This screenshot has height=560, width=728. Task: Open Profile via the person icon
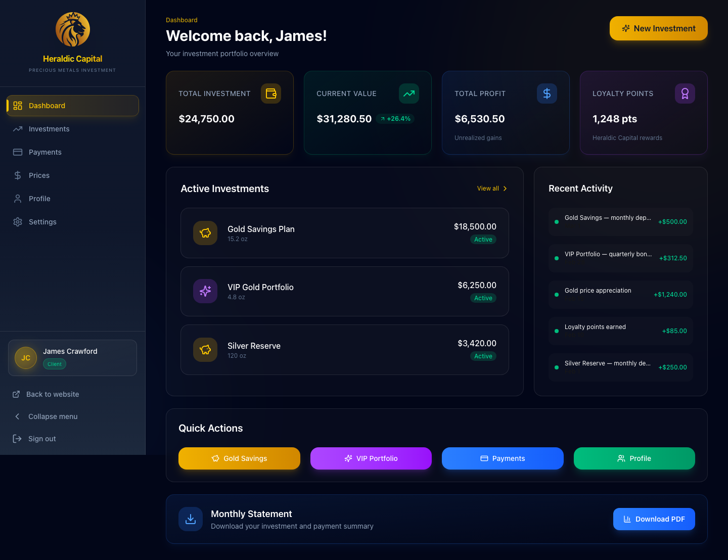pos(17,199)
